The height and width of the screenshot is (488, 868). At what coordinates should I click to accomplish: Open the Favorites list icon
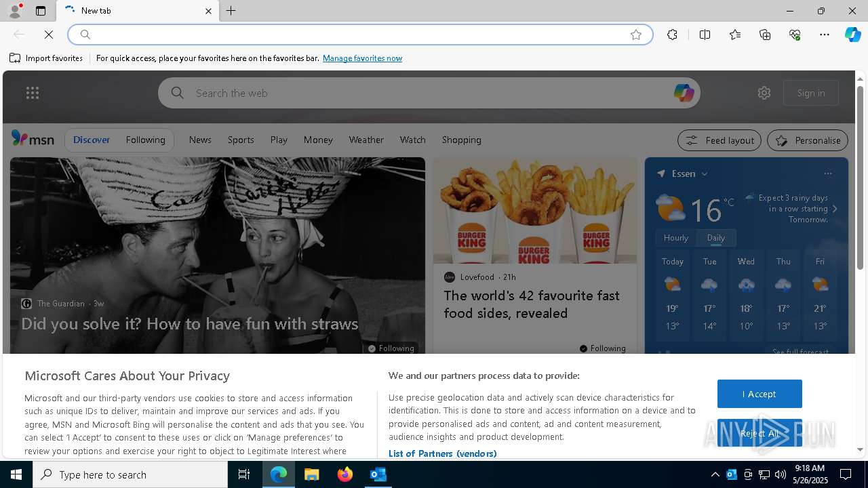click(735, 35)
